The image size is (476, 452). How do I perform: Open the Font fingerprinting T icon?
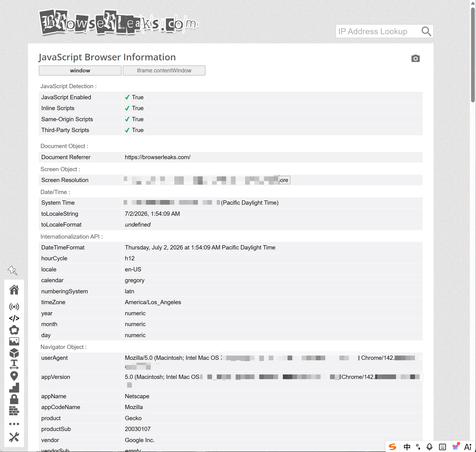click(14, 364)
